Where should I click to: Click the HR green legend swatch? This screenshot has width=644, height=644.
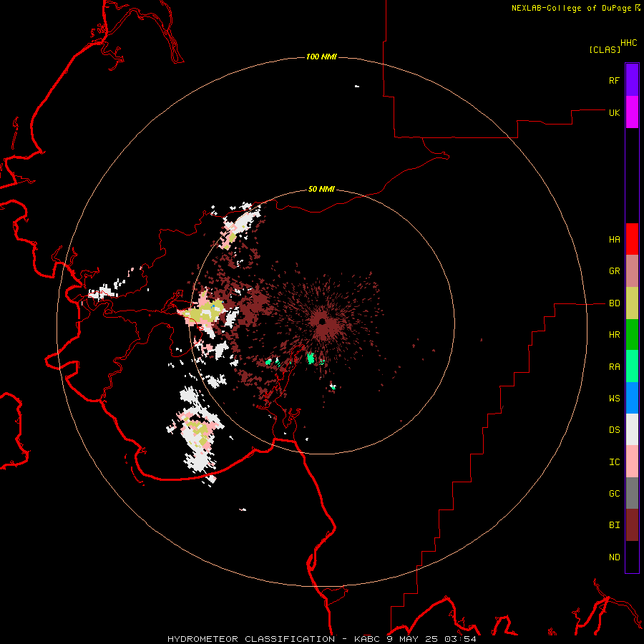pyautogui.click(x=632, y=334)
